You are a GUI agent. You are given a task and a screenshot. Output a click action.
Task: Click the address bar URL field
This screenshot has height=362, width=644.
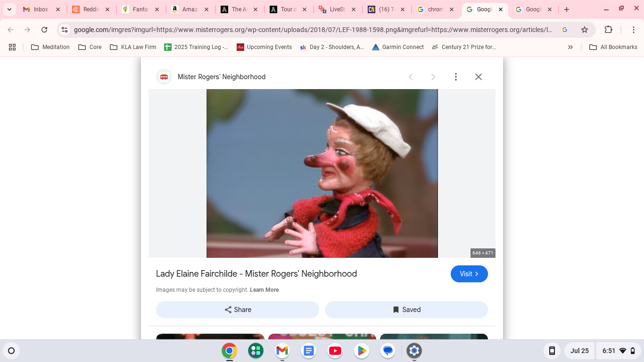tap(311, 30)
